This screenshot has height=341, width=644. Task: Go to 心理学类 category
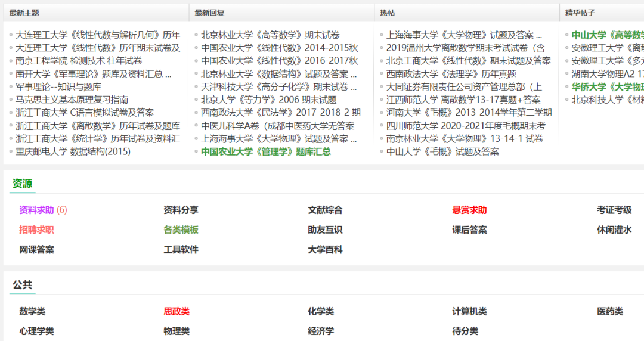tap(36, 331)
